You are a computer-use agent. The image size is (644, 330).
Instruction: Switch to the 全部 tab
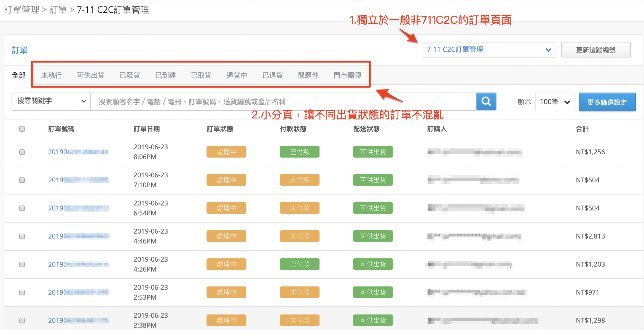[x=19, y=75]
